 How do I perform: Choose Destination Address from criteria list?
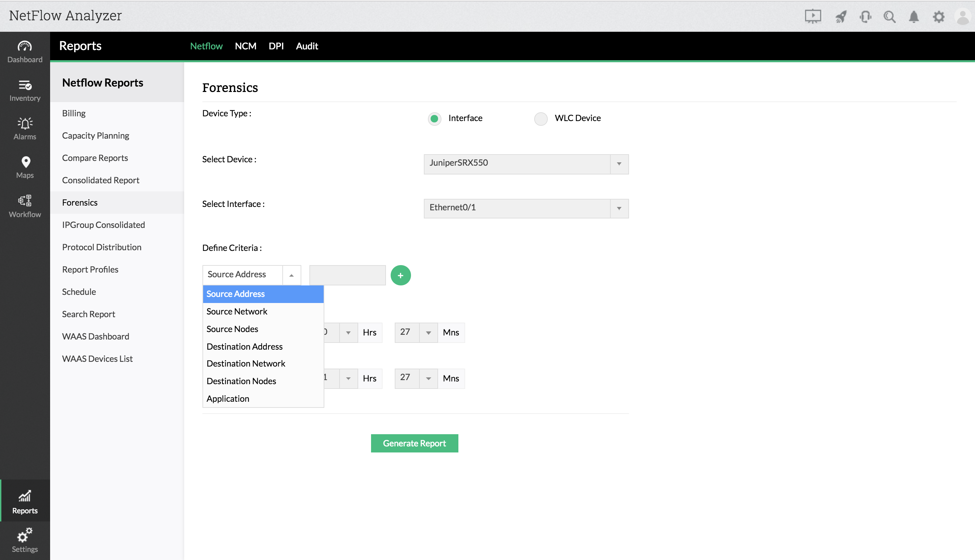coord(244,347)
